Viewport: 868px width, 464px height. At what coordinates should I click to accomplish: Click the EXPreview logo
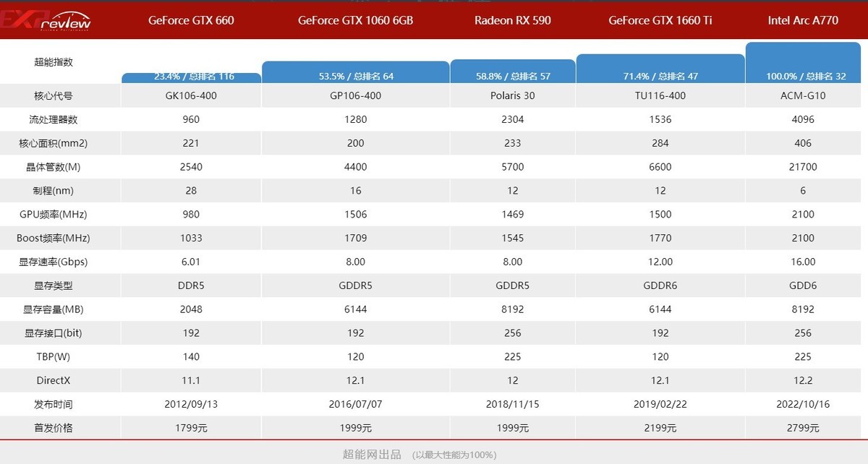(x=47, y=20)
